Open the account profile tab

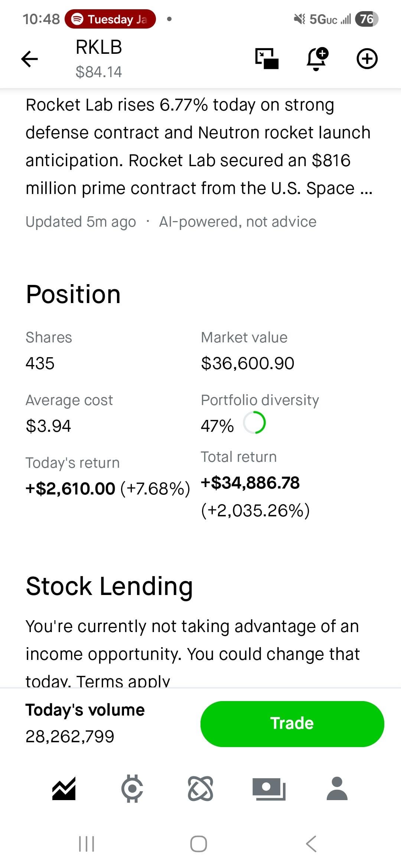pos(337,788)
